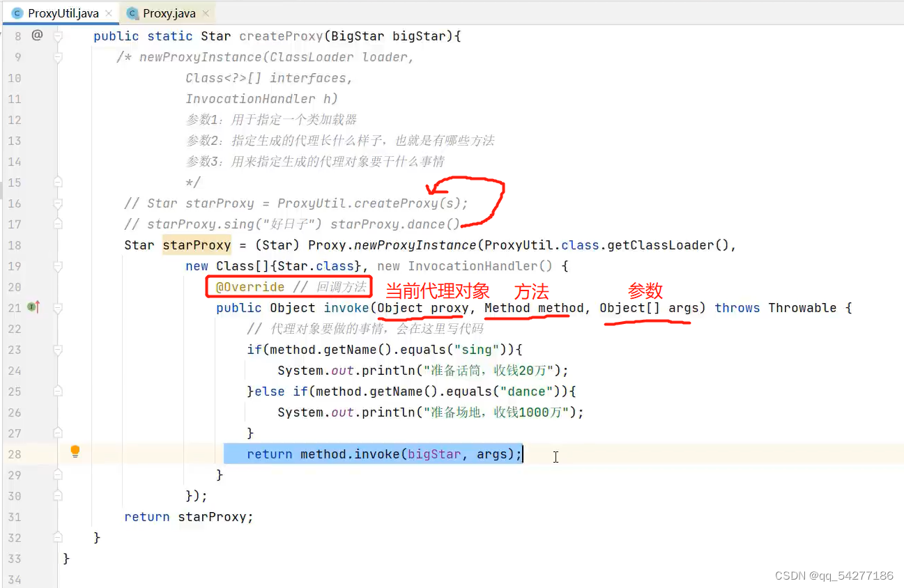Click the highlighted starProxy variable on line 18
Viewport: 904px width, 588px height.
(x=197, y=245)
